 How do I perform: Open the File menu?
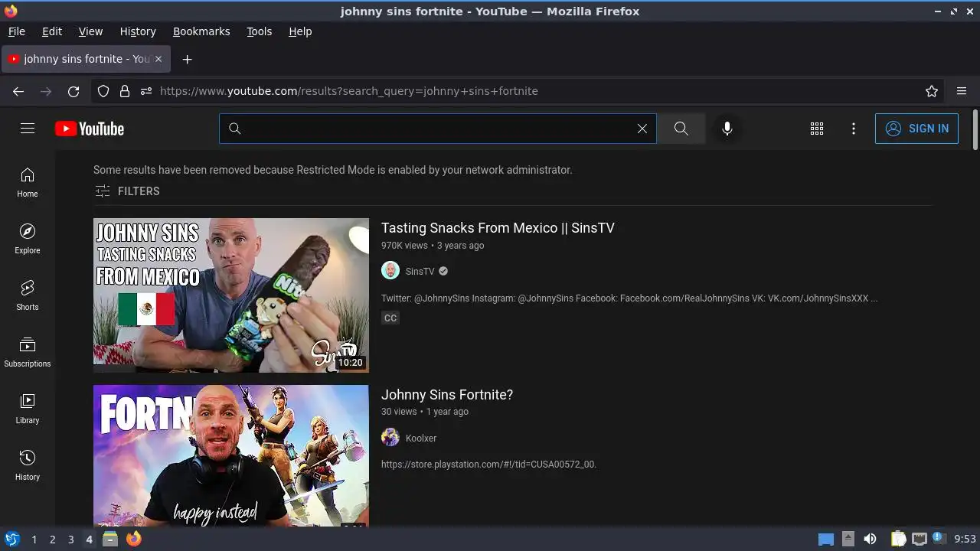[x=17, y=31]
